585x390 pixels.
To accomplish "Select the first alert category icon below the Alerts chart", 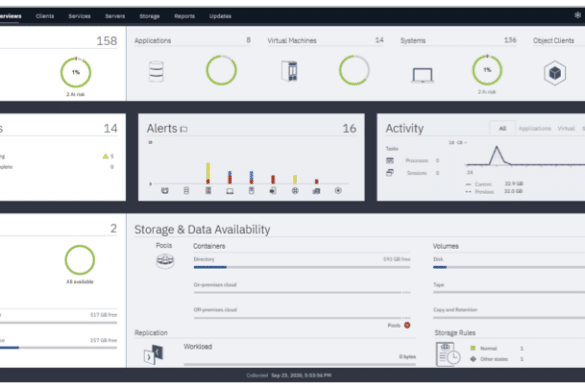I will coord(165,191).
